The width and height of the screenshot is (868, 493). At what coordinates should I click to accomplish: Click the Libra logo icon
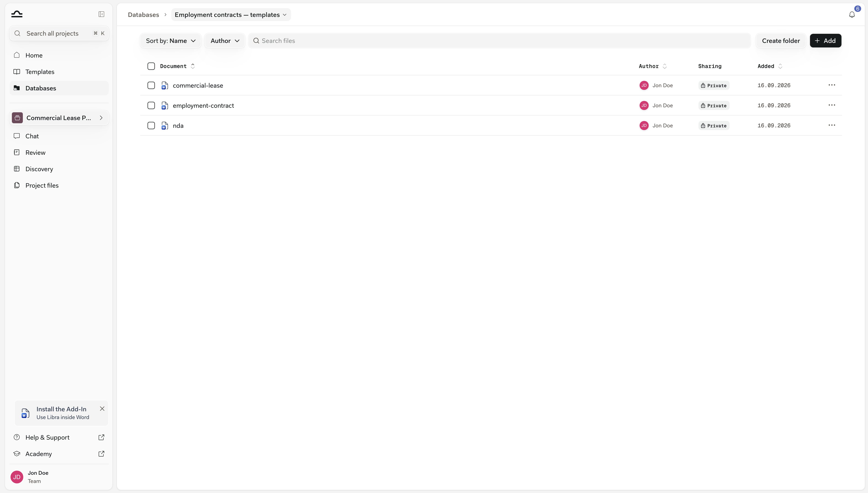pyautogui.click(x=17, y=14)
